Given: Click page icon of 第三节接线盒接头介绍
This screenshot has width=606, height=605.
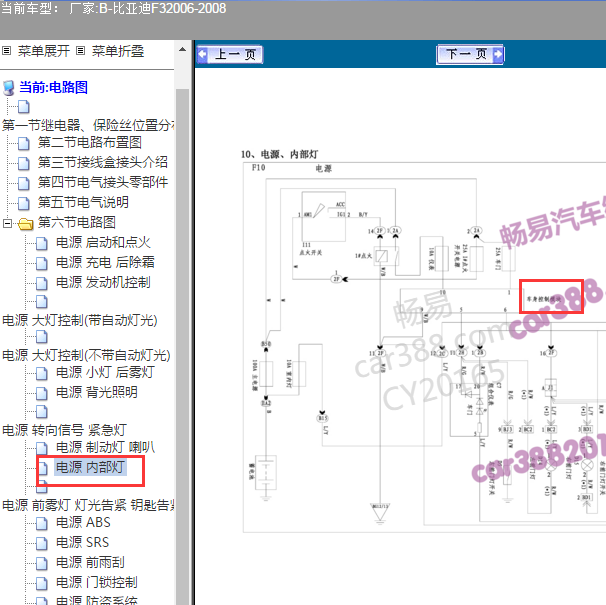Looking at the screenshot, I should coord(24,164).
